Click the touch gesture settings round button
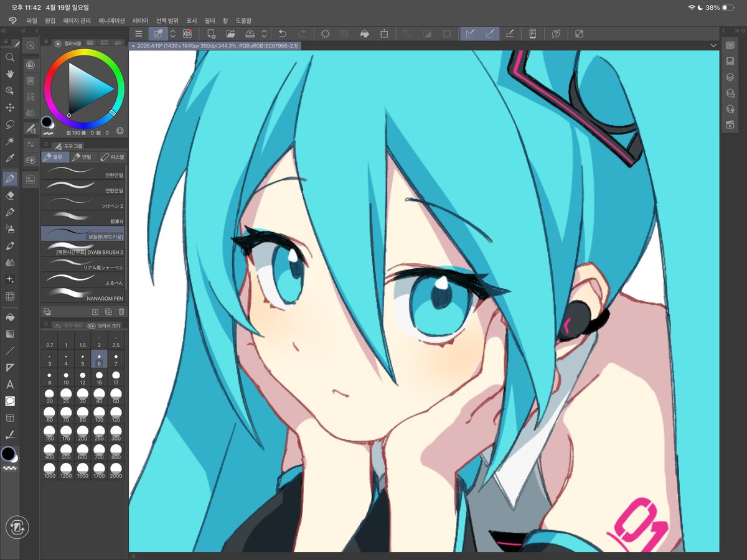The width and height of the screenshot is (747, 560). (x=17, y=528)
